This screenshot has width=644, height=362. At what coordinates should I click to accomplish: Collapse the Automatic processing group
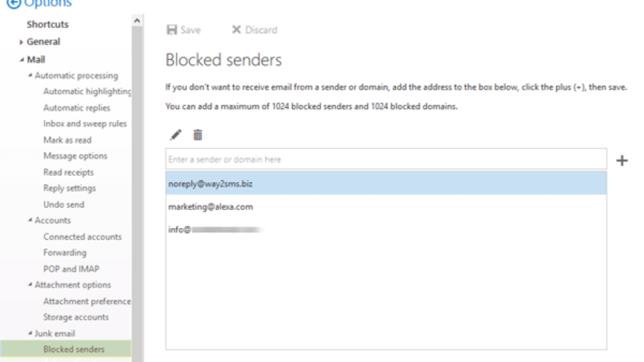pos(31,76)
